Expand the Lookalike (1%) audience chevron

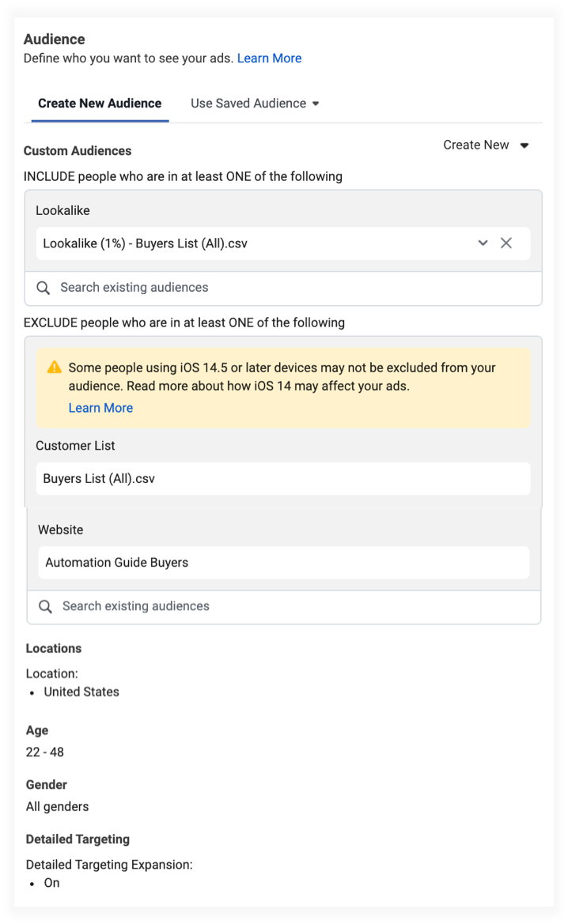[483, 243]
